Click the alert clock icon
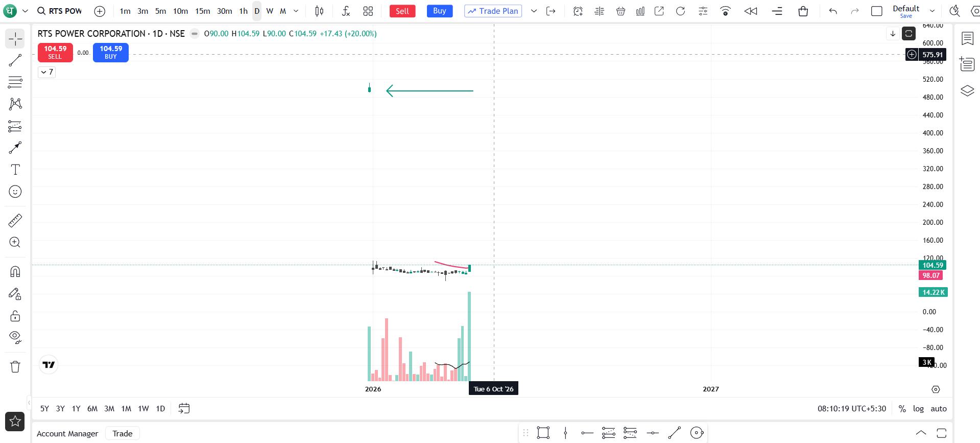Image resolution: width=980 pixels, height=443 pixels. click(x=578, y=11)
